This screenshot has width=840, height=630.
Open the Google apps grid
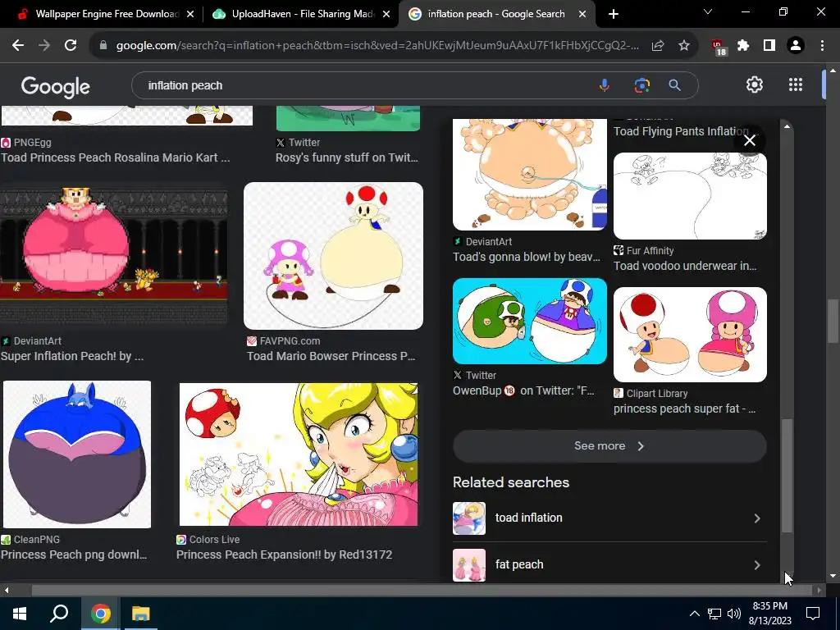coord(796,84)
